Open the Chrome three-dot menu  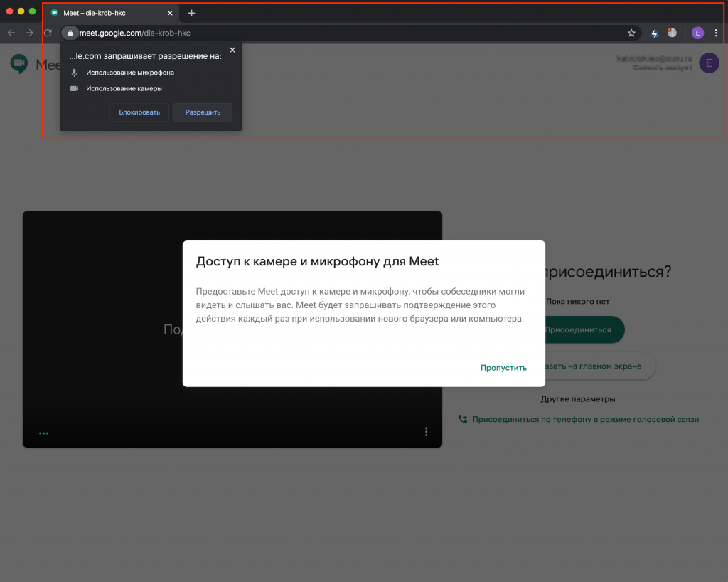click(x=716, y=33)
